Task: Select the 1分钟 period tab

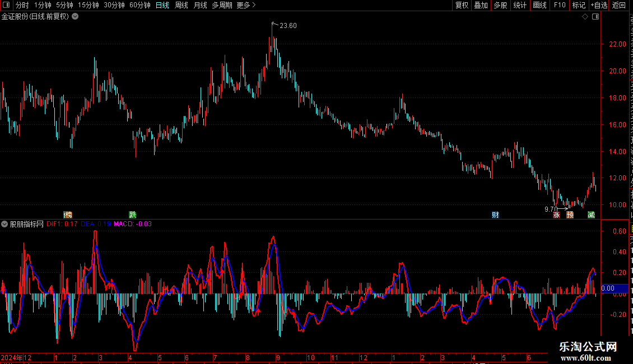Action: tap(43, 5)
